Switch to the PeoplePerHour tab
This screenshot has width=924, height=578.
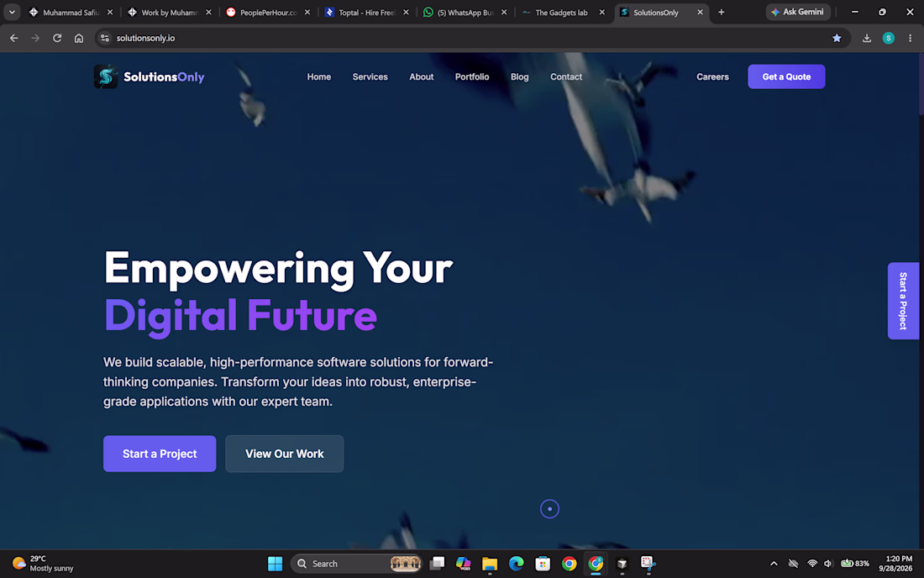(x=269, y=12)
